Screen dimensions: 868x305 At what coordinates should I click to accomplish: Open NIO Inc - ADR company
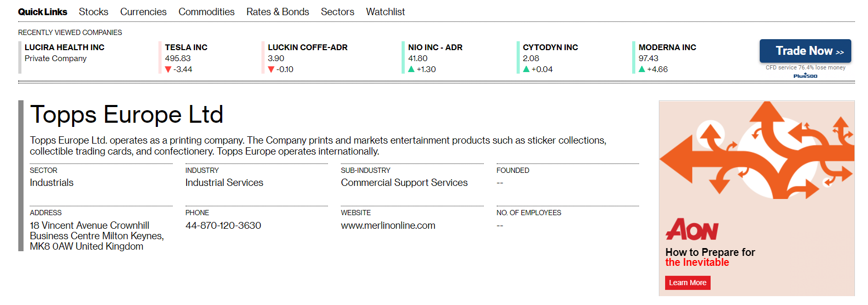435,47
